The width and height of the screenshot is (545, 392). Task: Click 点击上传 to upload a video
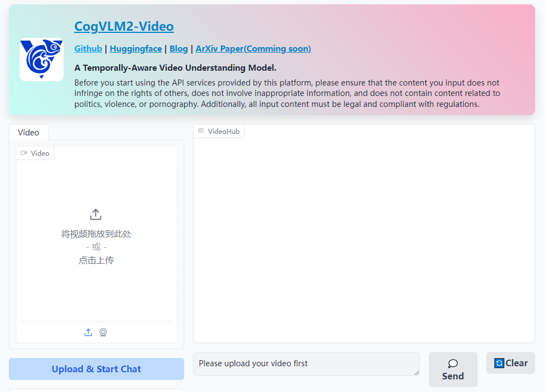(95, 260)
